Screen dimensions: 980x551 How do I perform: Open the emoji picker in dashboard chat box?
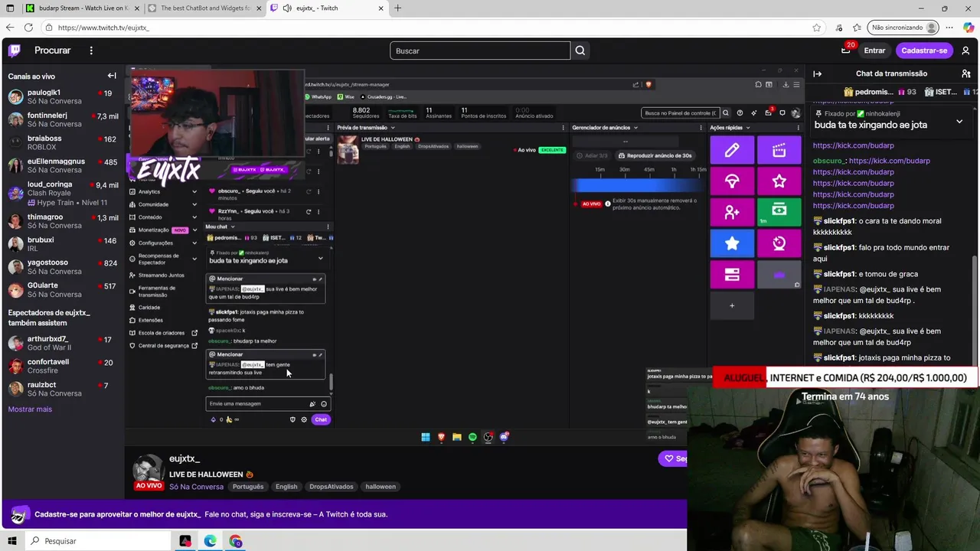coord(324,404)
